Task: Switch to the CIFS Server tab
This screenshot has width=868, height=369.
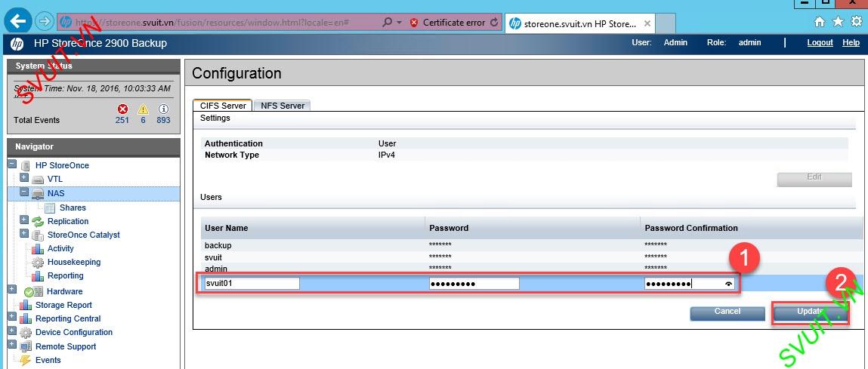Action: coord(223,105)
